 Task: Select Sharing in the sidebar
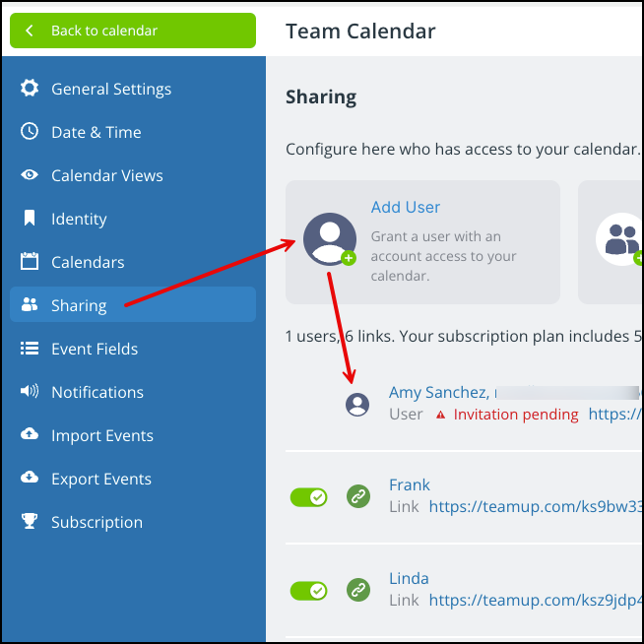pyautogui.click(x=79, y=305)
